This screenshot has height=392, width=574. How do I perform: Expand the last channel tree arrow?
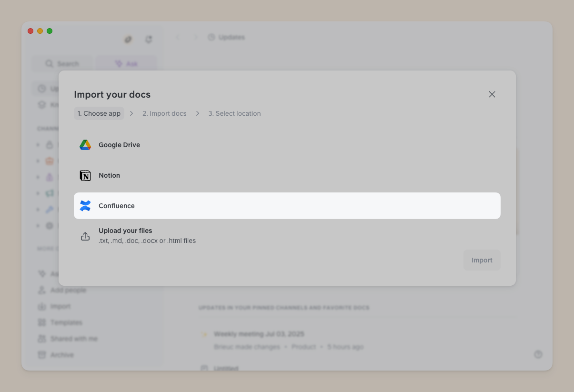(x=38, y=226)
